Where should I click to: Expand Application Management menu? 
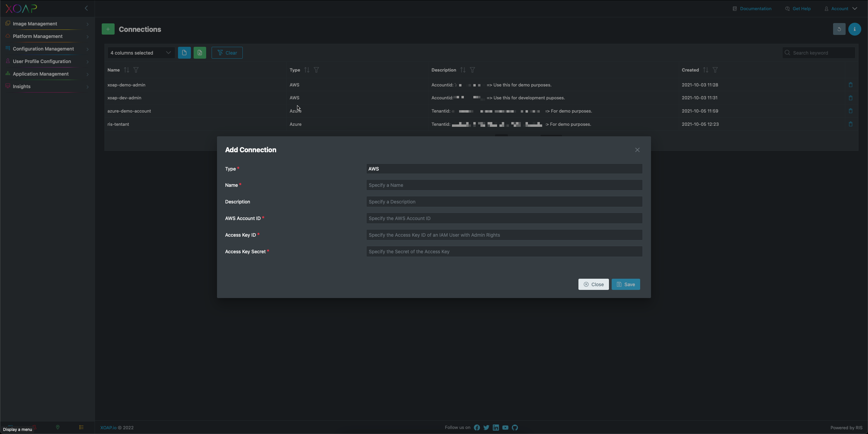(x=47, y=74)
